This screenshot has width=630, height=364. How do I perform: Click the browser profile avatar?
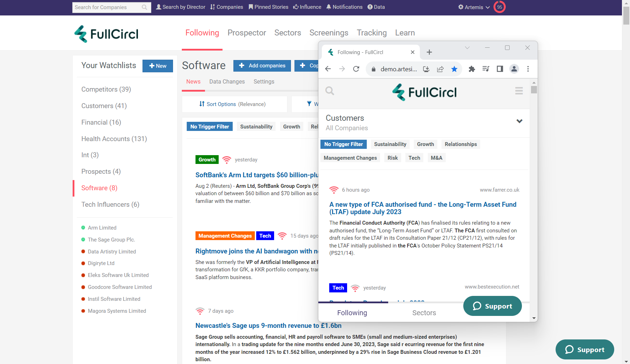(x=514, y=69)
